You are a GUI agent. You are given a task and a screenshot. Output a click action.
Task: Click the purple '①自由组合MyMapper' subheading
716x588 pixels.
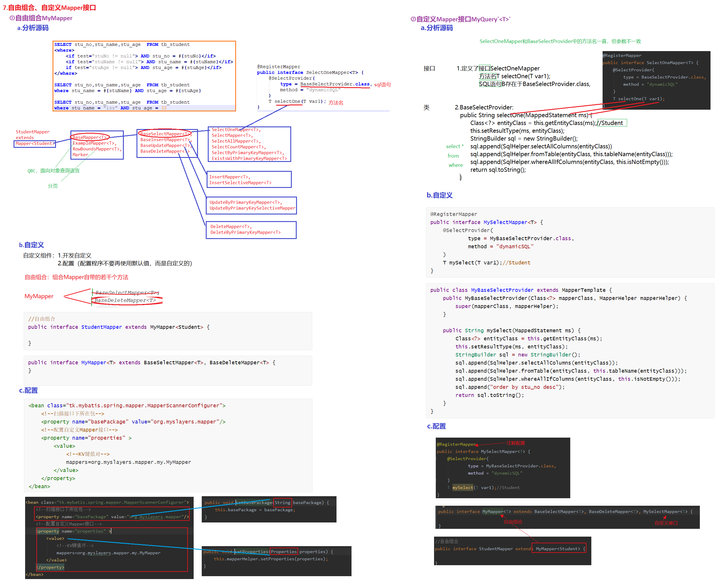click(x=41, y=18)
